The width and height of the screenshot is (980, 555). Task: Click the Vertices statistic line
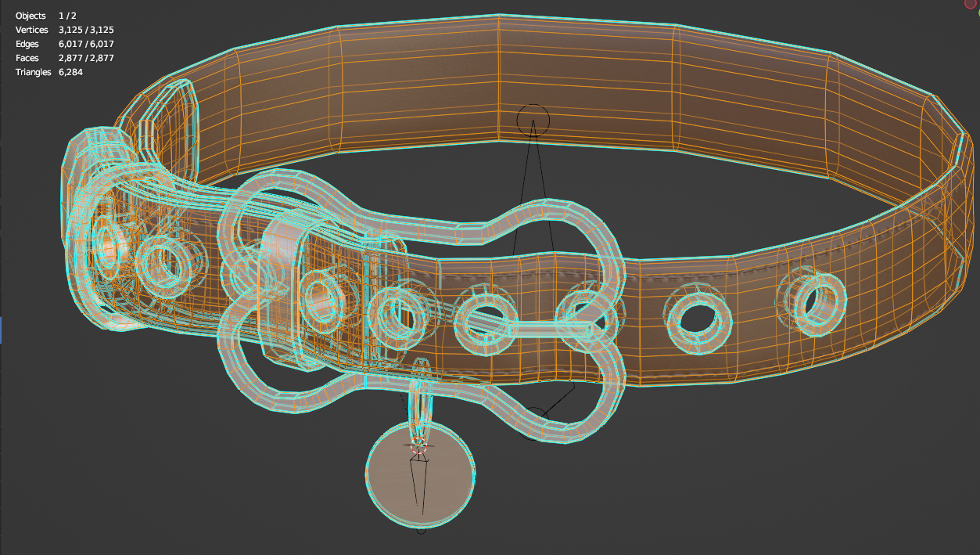[65, 30]
